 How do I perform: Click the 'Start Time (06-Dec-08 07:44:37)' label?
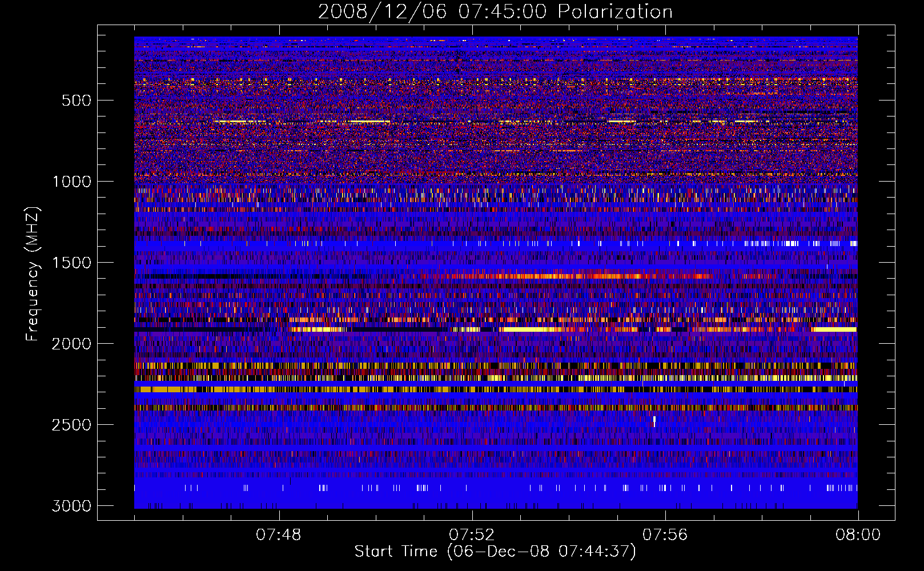coord(495,552)
